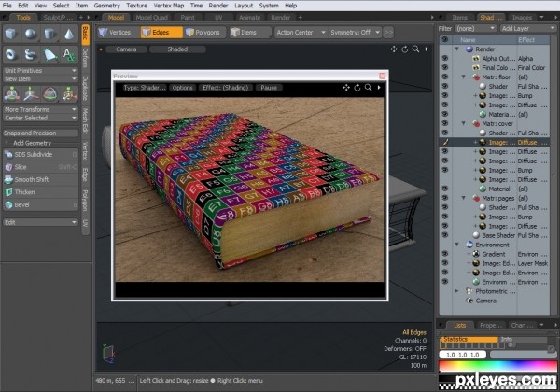Select the Torus primitive tool

11,55
